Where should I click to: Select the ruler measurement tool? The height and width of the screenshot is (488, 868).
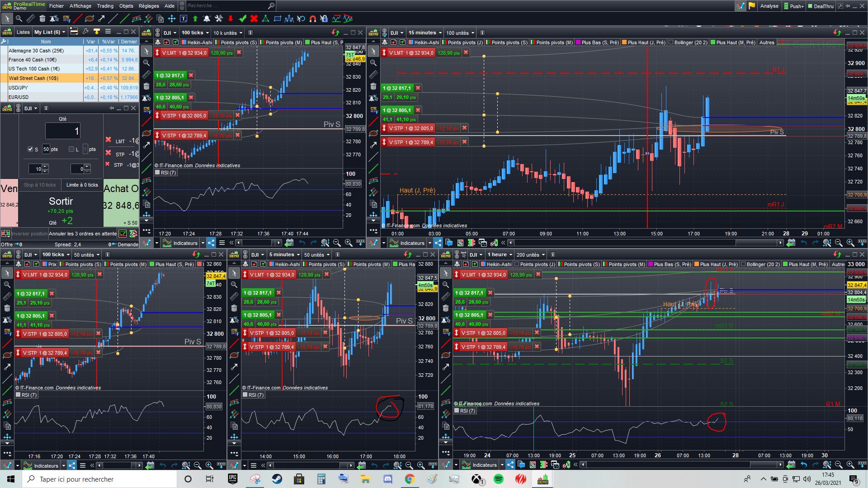click(30, 19)
